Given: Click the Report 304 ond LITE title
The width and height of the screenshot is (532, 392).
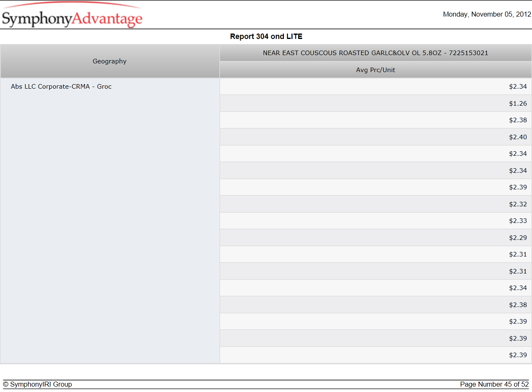Looking at the screenshot, I should tap(266, 36).
